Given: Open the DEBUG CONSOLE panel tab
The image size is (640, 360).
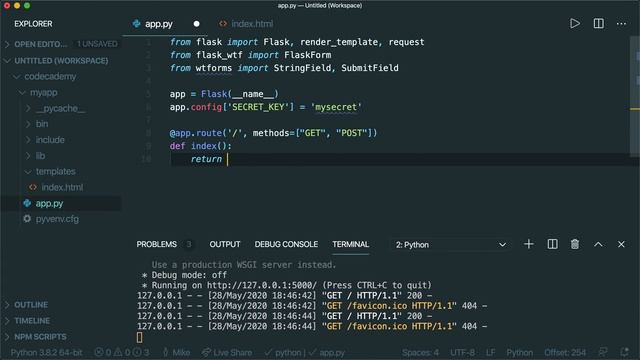Looking at the screenshot, I should [x=286, y=244].
